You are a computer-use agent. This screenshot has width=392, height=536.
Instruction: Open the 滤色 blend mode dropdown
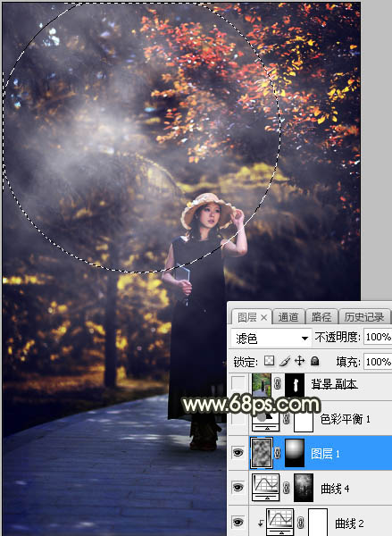pos(271,339)
